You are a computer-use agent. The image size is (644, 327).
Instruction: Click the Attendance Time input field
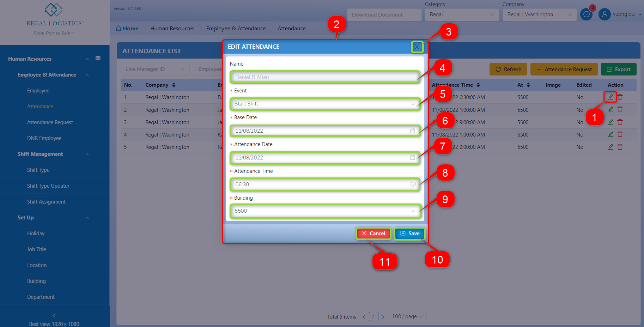pyautogui.click(x=325, y=184)
